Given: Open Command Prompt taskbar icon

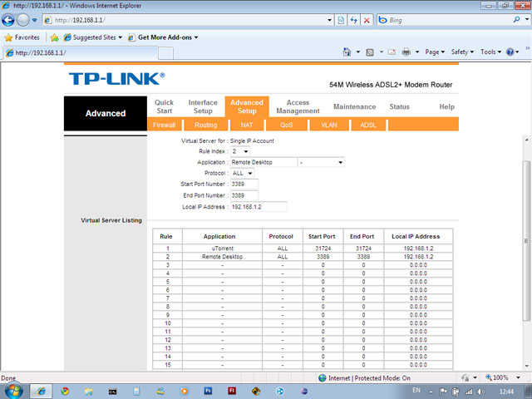Looking at the screenshot, I should (x=113, y=392).
